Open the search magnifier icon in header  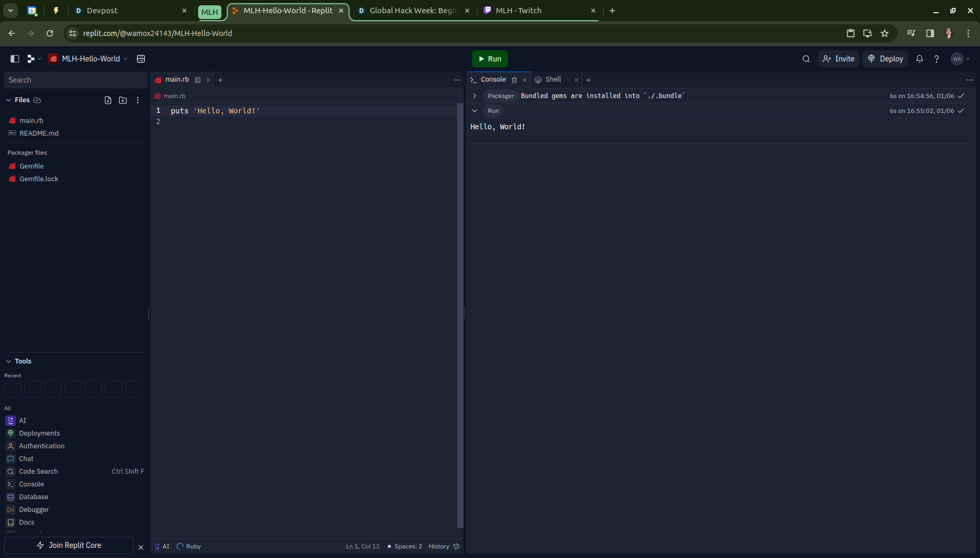[x=806, y=59]
